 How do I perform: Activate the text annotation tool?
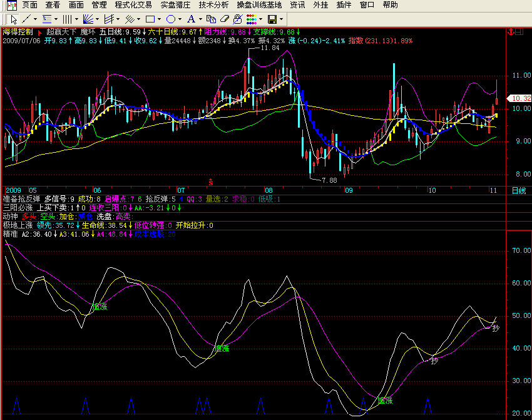coord(192,19)
